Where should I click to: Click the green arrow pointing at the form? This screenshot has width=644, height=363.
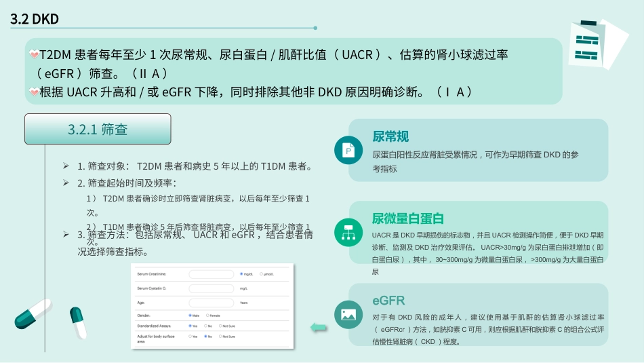[319, 327]
